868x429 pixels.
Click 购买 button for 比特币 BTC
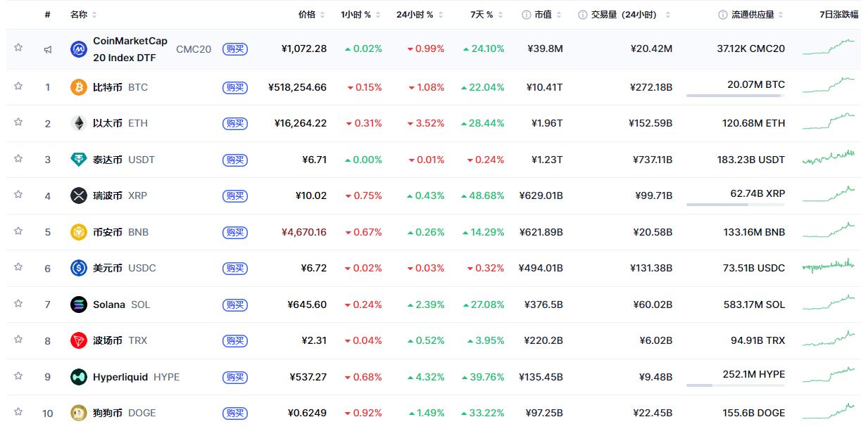coord(235,87)
